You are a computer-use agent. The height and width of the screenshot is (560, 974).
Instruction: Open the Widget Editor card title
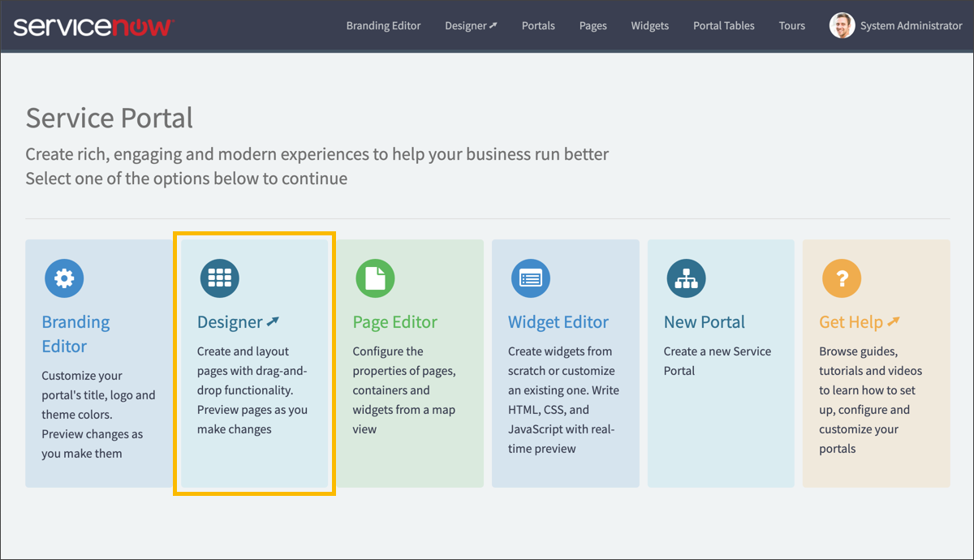[558, 322]
